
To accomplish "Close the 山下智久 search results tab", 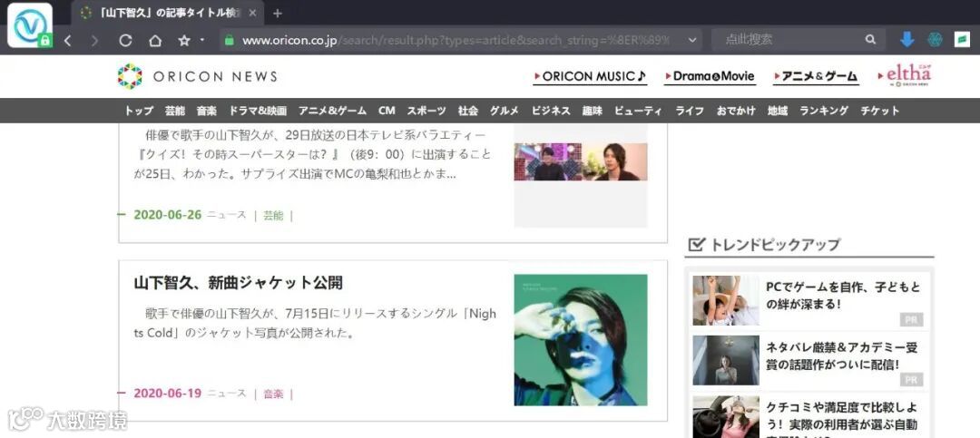I will click(x=252, y=13).
